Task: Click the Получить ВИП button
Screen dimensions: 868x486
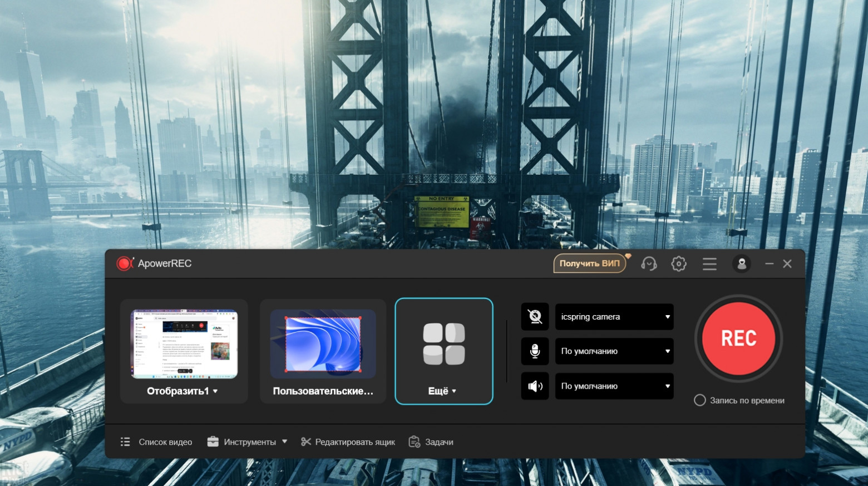Action: click(x=589, y=263)
